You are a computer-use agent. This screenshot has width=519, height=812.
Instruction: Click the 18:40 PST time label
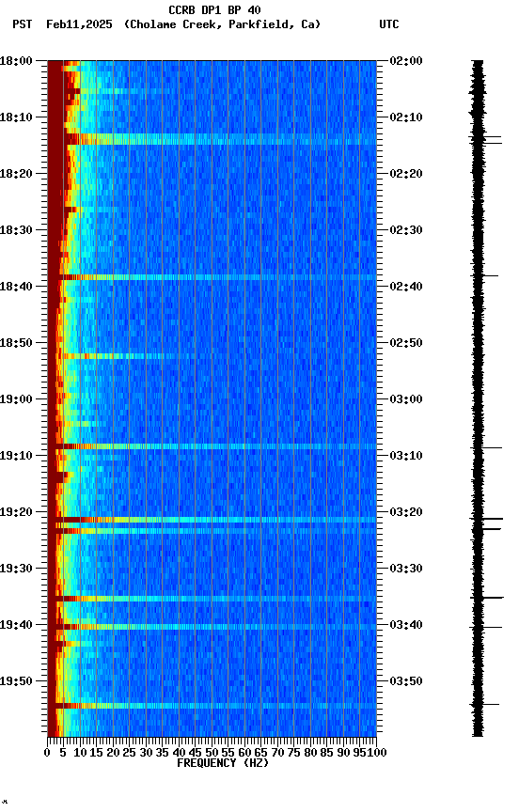click(x=16, y=287)
